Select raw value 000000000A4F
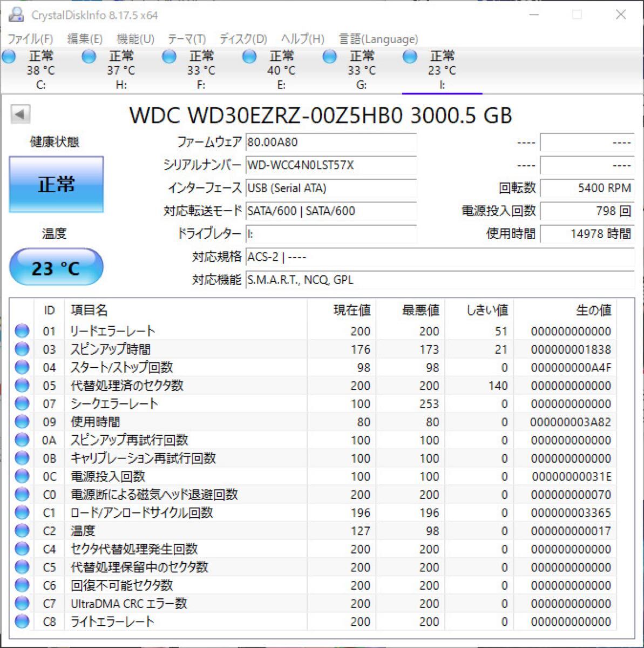Screen dimensions: 644x648 click(x=571, y=367)
